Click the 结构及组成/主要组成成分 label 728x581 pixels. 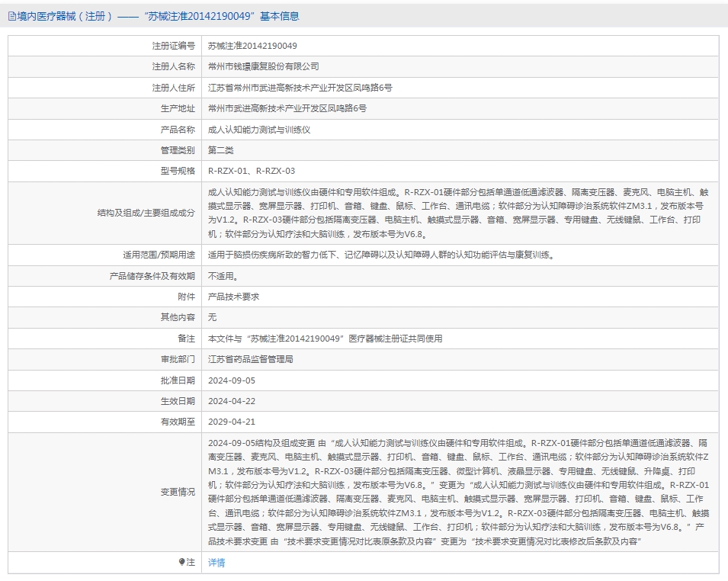pyautogui.click(x=146, y=213)
